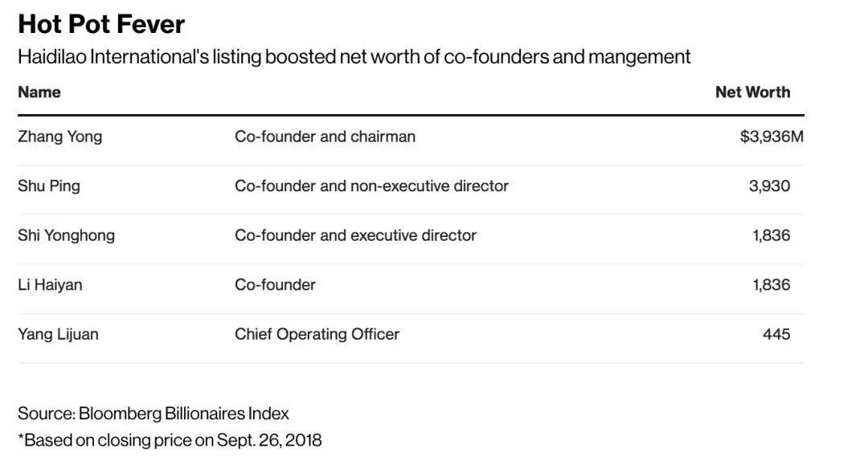Click 'Co-founder and executive director' text
The image size is (868, 465).
[x=355, y=235]
